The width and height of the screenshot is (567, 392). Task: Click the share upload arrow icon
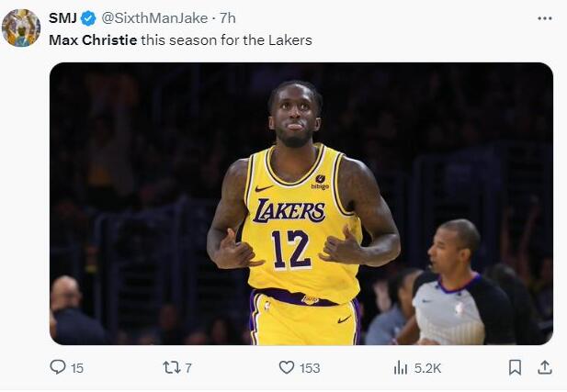tap(544, 367)
